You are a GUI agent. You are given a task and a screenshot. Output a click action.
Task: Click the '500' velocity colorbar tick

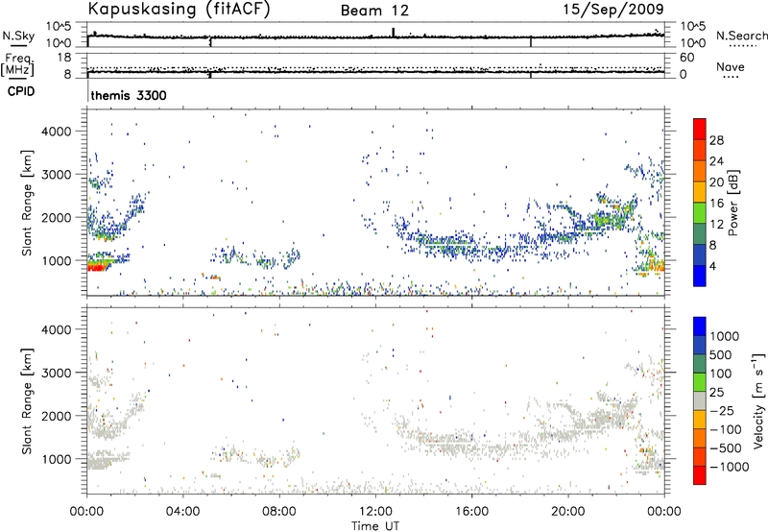[721, 354]
